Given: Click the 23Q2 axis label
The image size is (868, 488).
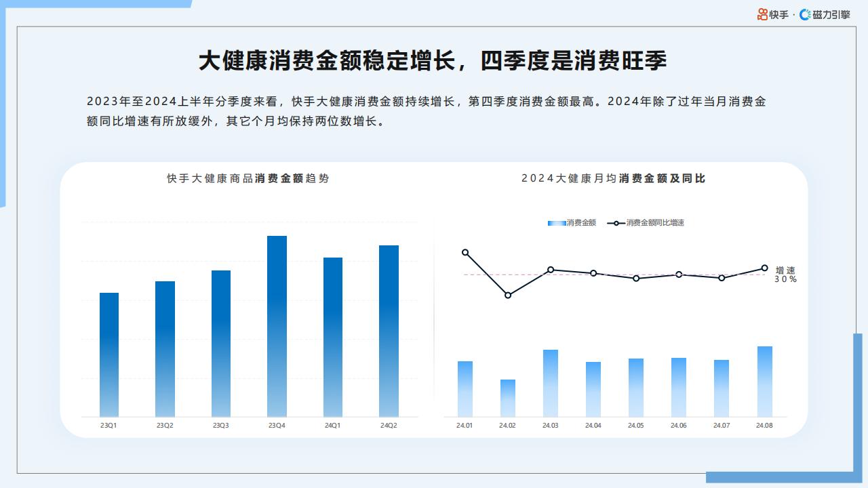Looking at the screenshot, I should click(x=165, y=426).
